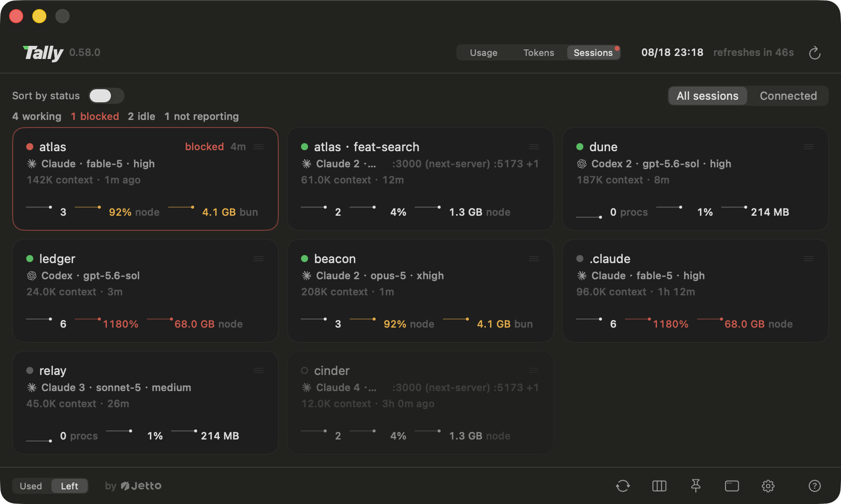
Task: Click '1180%' CPU value on ledger card
Action: [x=121, y=324]
